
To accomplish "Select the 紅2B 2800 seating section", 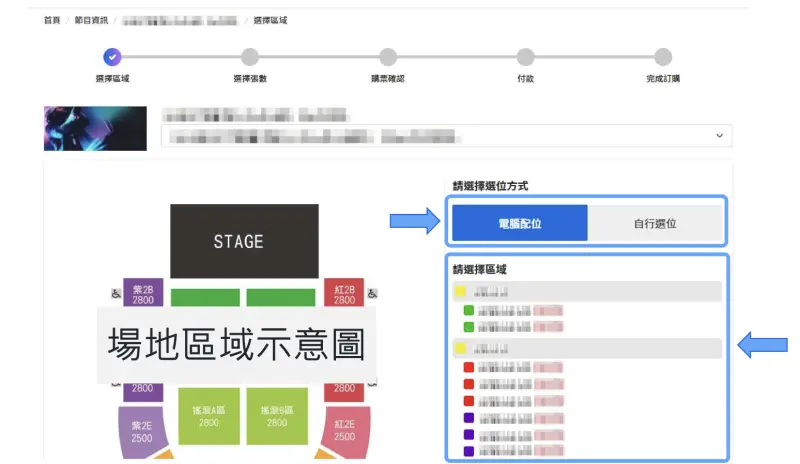I will (x=344, y=292).
